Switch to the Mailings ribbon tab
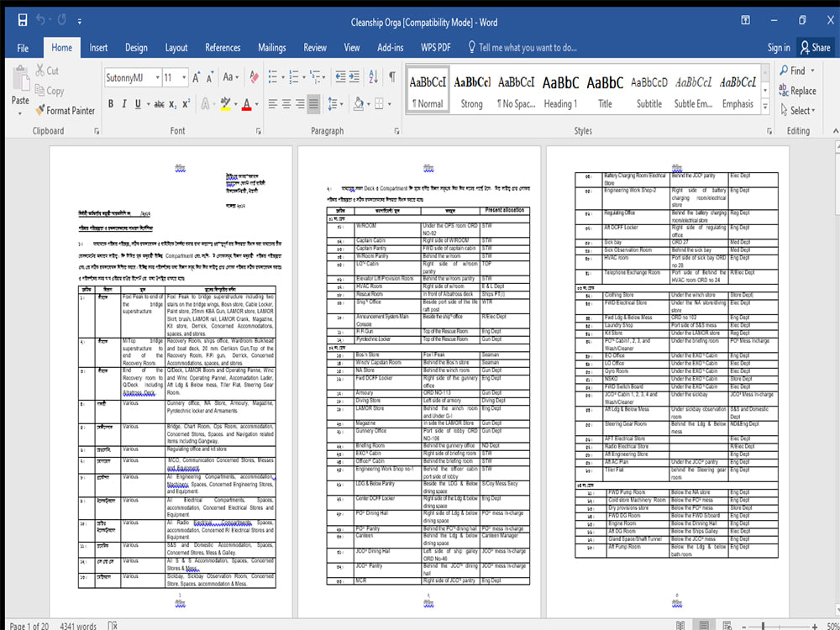840x630 pixels. [x=271, y=48]
